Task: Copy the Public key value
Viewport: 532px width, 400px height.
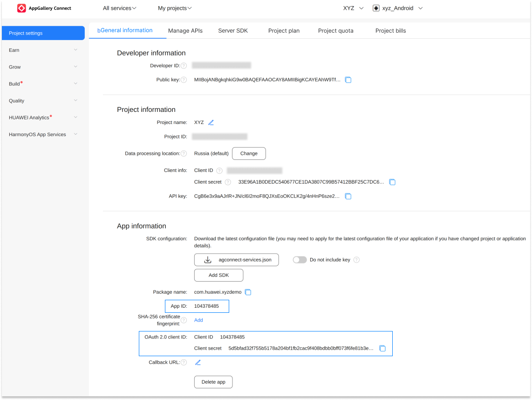Action: 348,80
